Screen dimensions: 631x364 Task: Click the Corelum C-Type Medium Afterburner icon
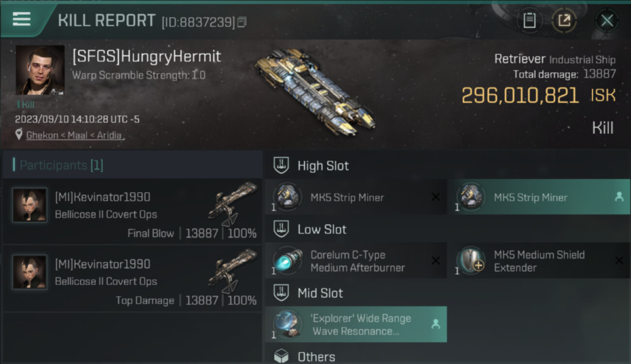tap(287, 261)
